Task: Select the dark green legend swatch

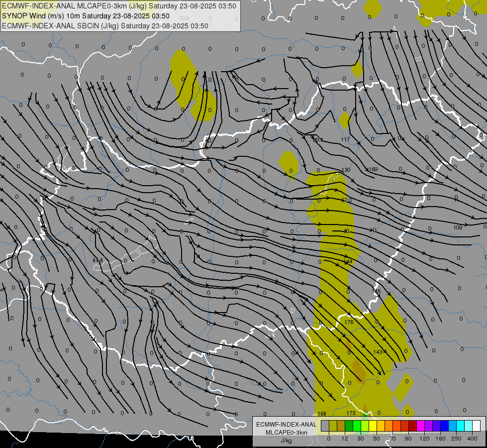Action: click(349, 426)
